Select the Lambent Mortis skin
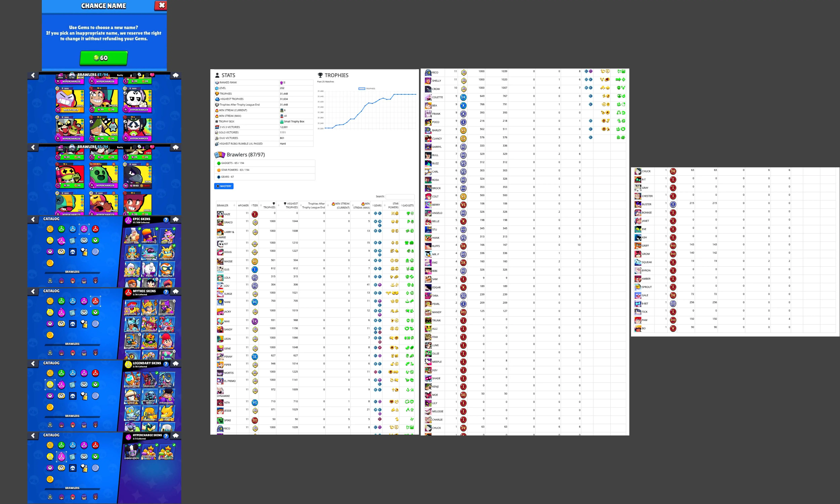The width and height of the screenshot is (840, 504). click(132, 452)
